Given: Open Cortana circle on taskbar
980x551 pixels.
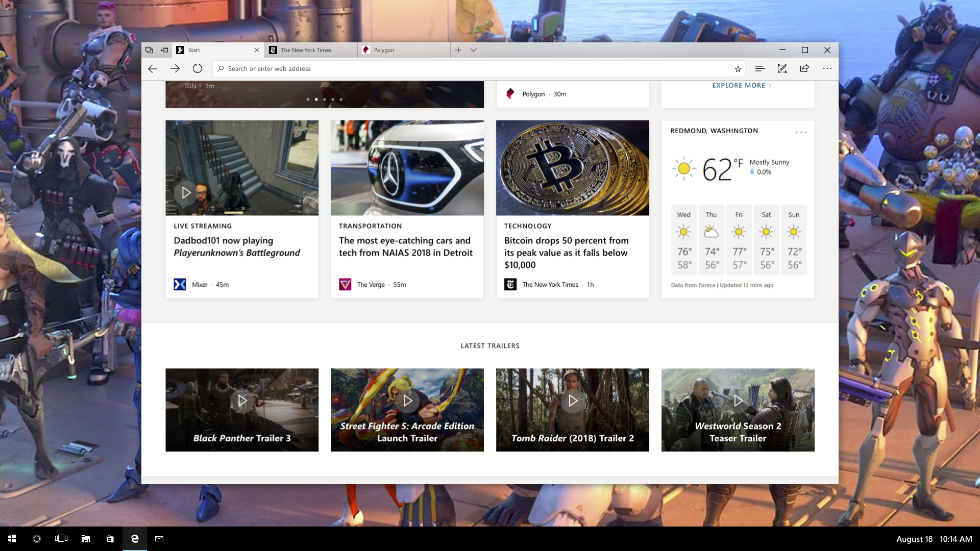Looking at the screenshot, I should (37, 539).
